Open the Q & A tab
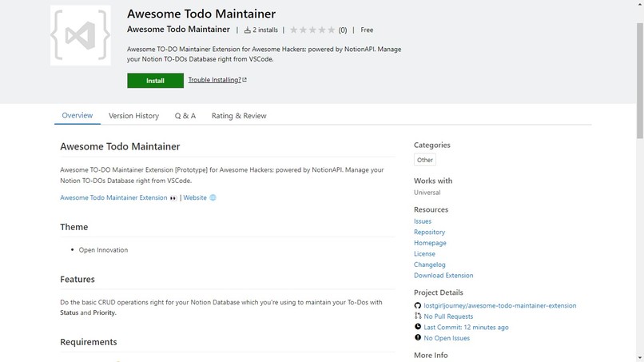Image resolution: width=644 pixels, height=362 pixels. tap(185, 116)
